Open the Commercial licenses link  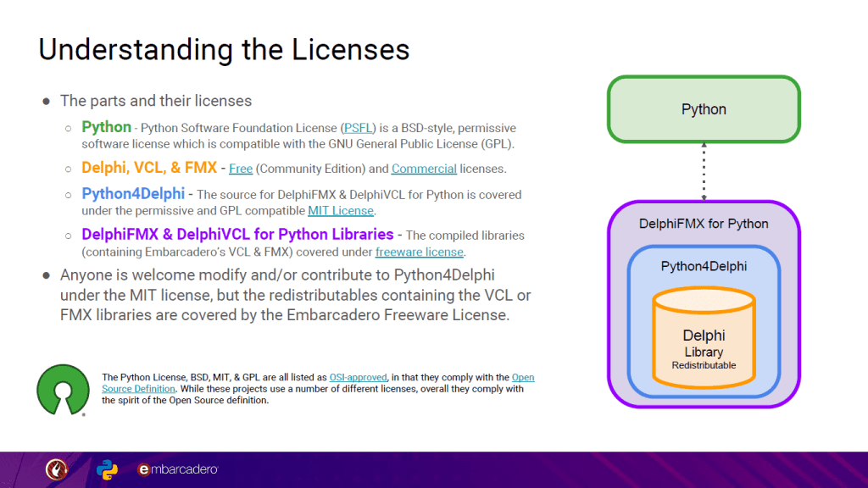point(424,169)
